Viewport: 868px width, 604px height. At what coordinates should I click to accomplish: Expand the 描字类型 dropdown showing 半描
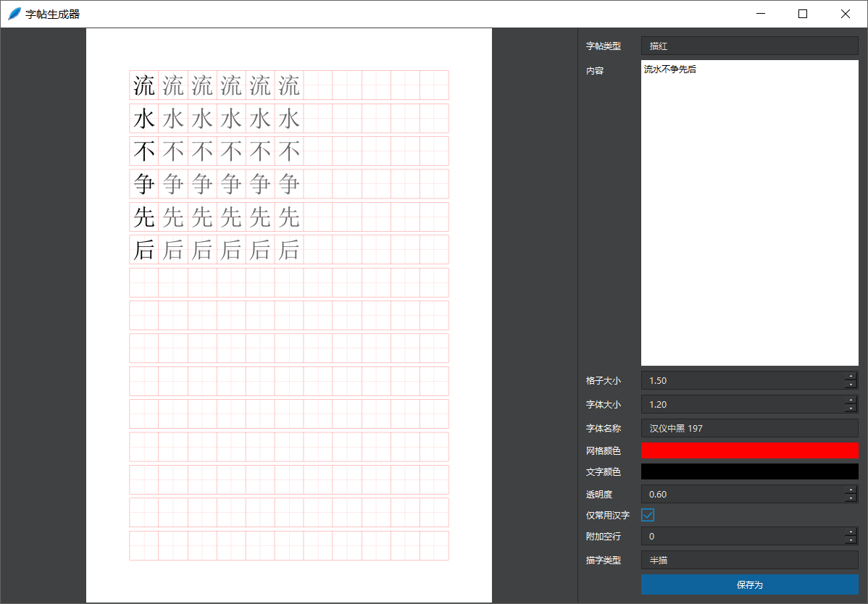pos(749,560)
